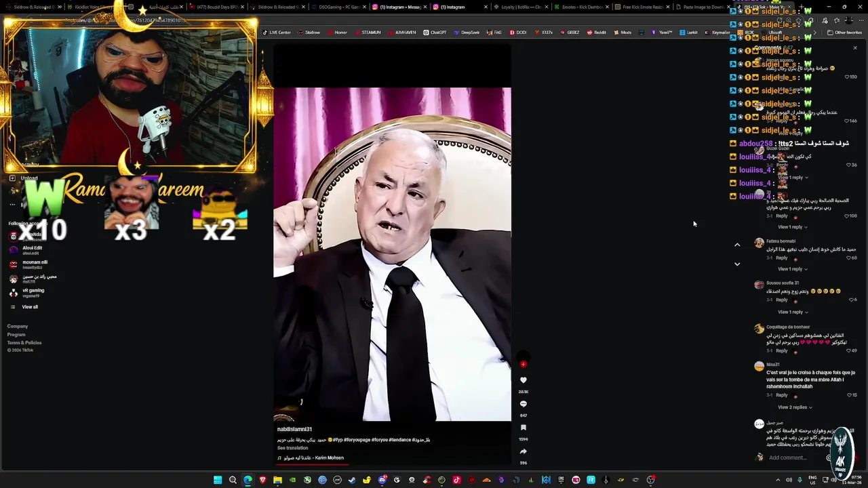This screenshot has height=488, width=868.
Task: Open 1337x bookmark
Action: click(543, 33)
